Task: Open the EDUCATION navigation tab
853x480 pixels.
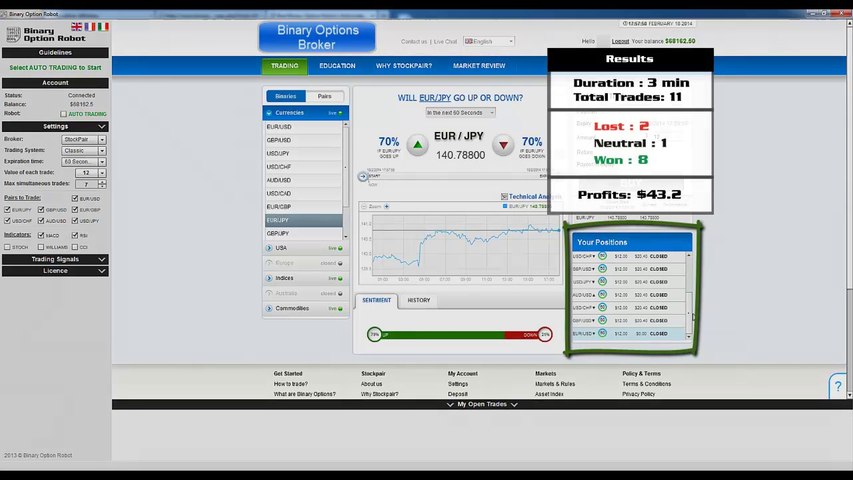Action: click(337, 66)
